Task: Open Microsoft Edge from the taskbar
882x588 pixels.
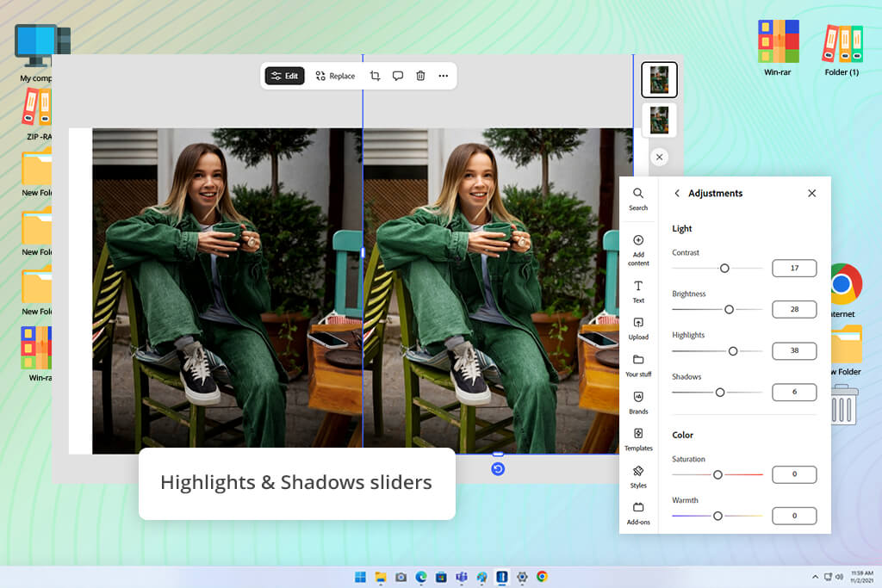Action: pyautogui.click(x=420, y=577)
